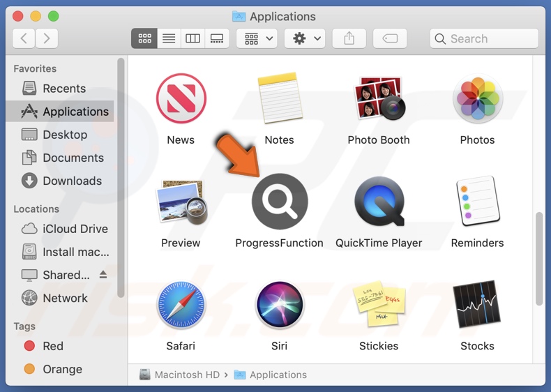Zoom the window with the green button
This screenshot has height=392, width=551.
click(54, 16)
